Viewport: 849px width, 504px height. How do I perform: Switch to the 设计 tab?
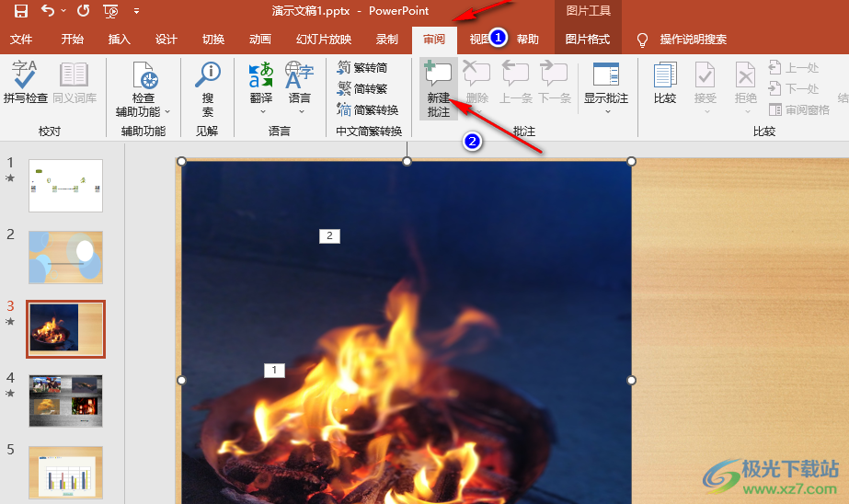[x=166, y=39]
